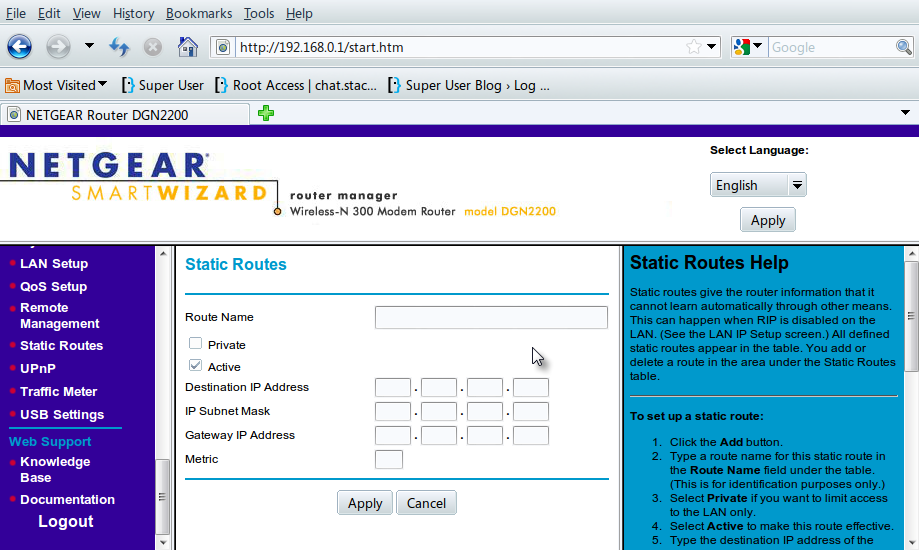Open the Google search engine selector
This screenshot has height=550, width=919.
pyautogui.click(x=748, y=47)
